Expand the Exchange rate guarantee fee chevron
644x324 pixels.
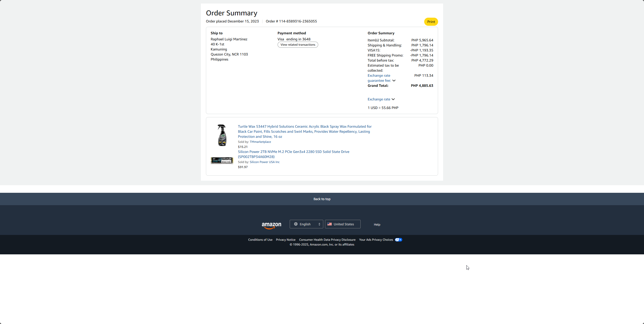pos(394,80)
